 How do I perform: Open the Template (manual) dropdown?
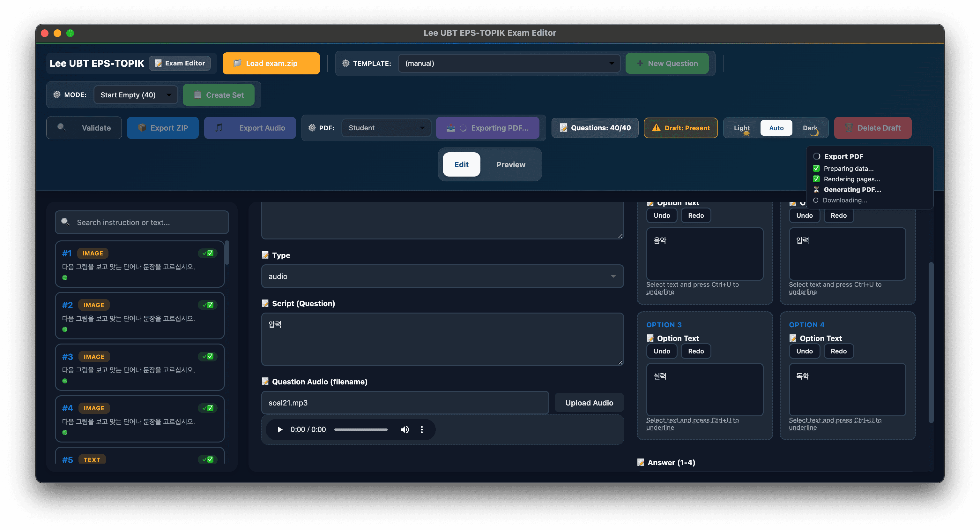click(x=509, y=63)
